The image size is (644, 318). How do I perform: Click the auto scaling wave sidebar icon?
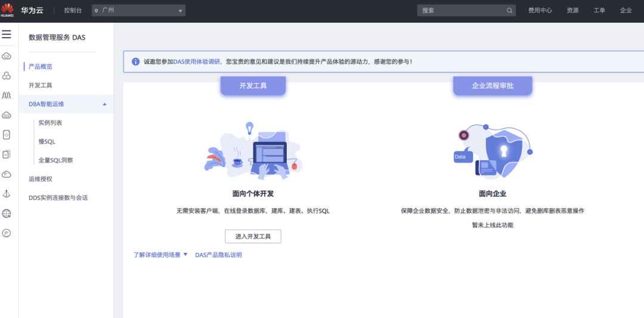tap(7, 95)
